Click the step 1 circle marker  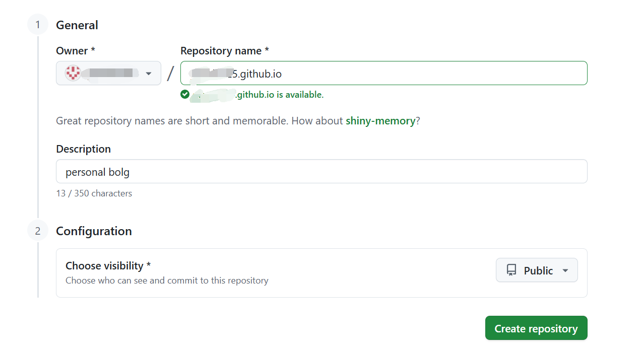pyautogui.click(x=38, y=25)
